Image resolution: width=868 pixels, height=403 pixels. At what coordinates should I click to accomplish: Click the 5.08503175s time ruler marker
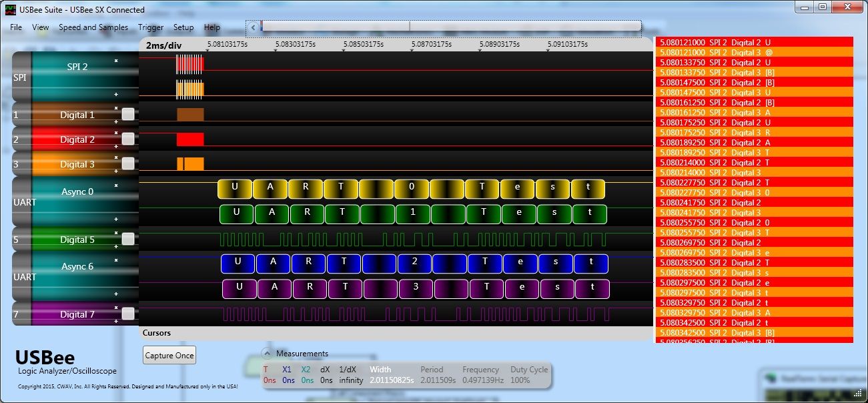363,45
